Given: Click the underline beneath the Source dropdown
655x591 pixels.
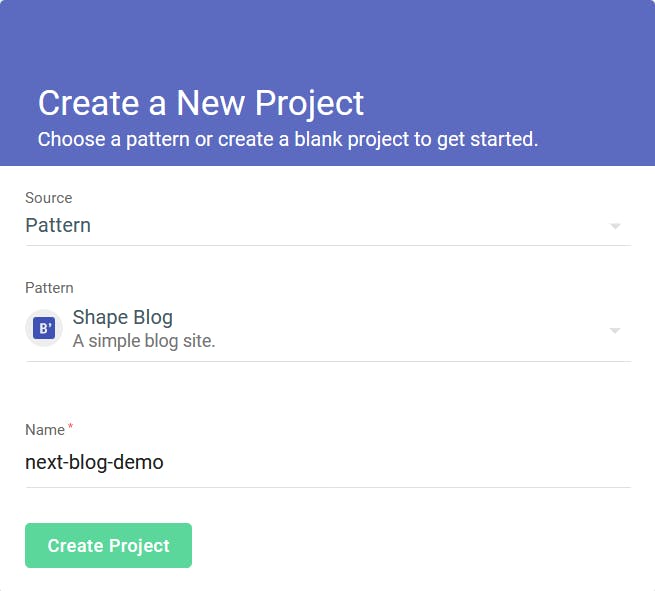Looking at the screenshot, I should [328, 246].
